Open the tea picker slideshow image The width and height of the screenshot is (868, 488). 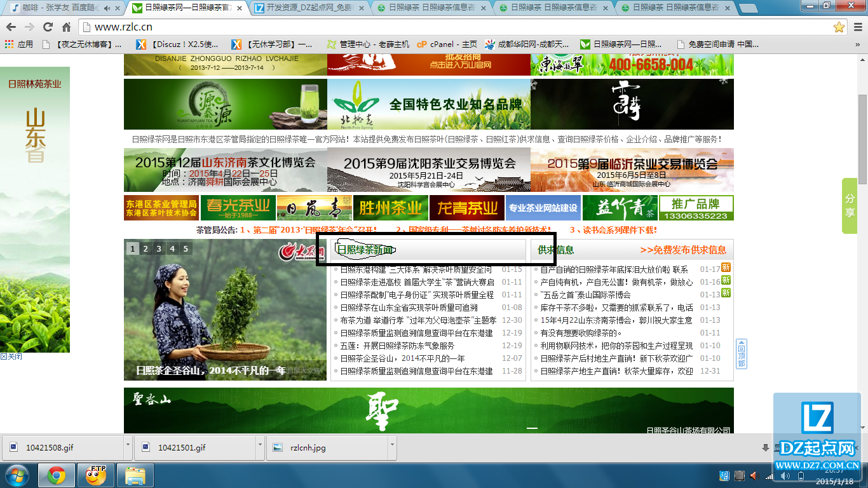coord(225,310)
